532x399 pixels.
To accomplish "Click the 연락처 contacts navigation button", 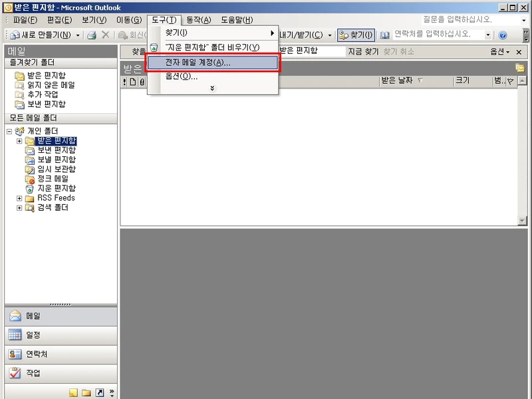I will (61, 354).
